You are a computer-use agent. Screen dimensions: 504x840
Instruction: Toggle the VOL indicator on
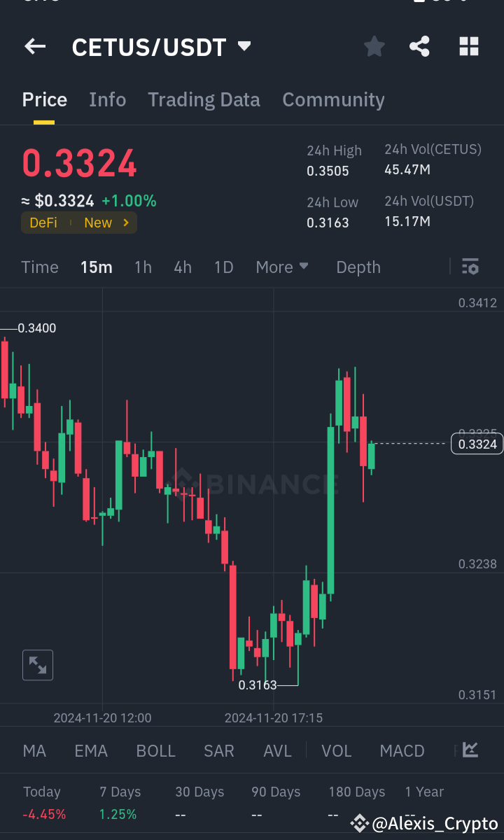[337, 750]
